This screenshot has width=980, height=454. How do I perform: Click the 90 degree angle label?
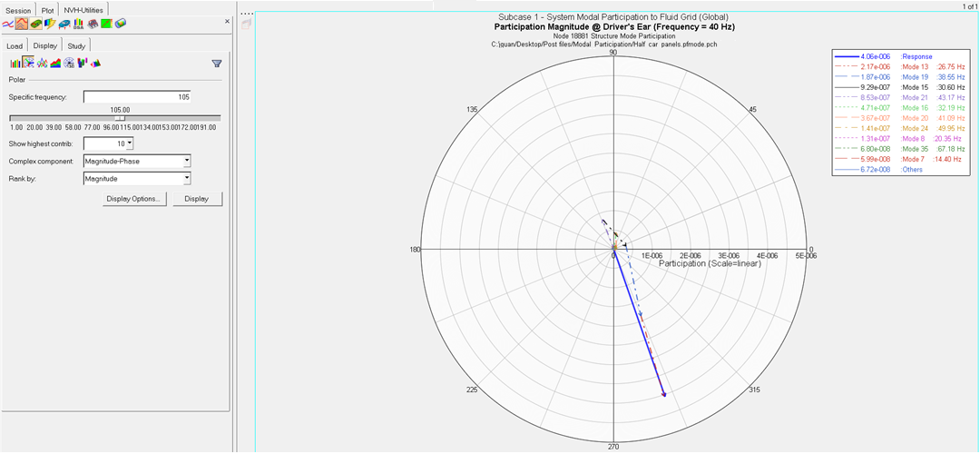click(x=613, y=53)
